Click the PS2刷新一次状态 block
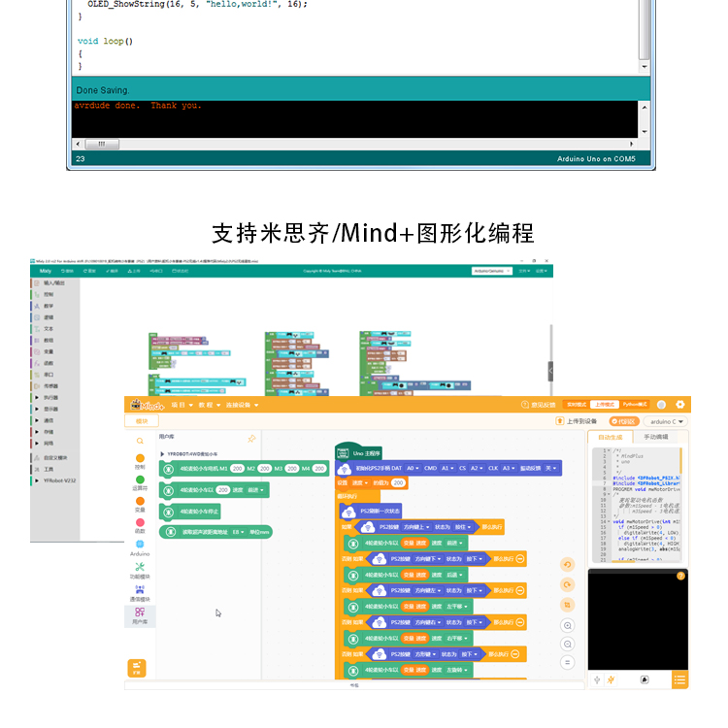The height and width of the screenshot is (728, 728). (x=371, y=512)
